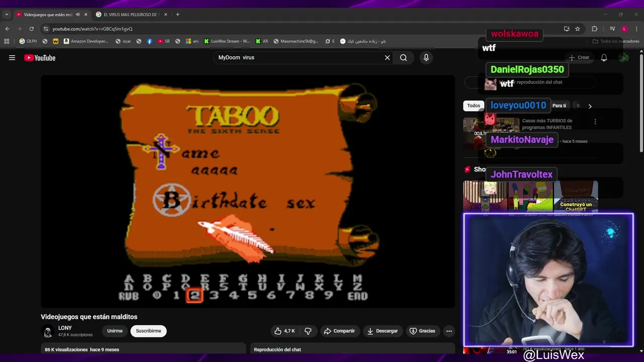Image resolution: width=644 pixels, height=362 pixels.
Task: Mute the tab with the speaker icon
Action: (x=77, y=15)
